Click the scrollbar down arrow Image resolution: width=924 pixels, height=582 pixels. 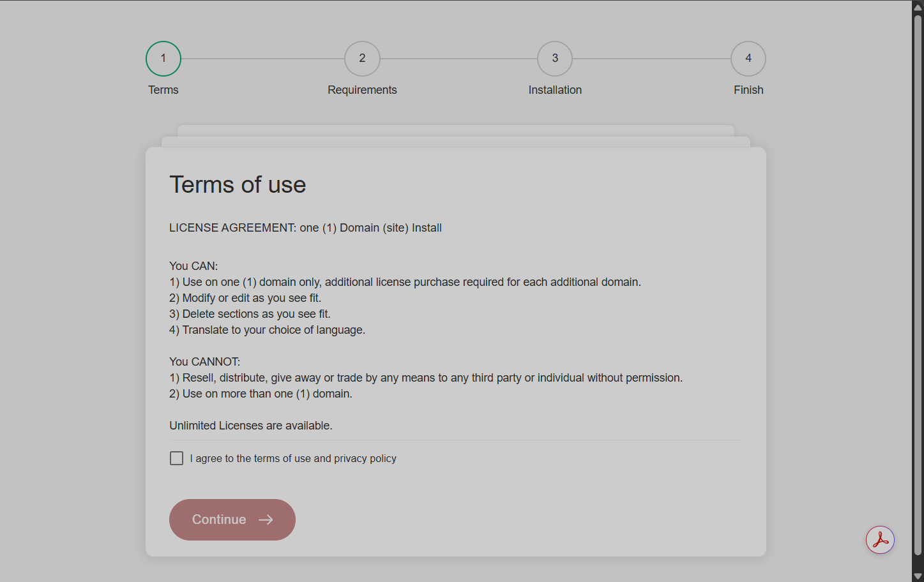[x=918, y=576]
